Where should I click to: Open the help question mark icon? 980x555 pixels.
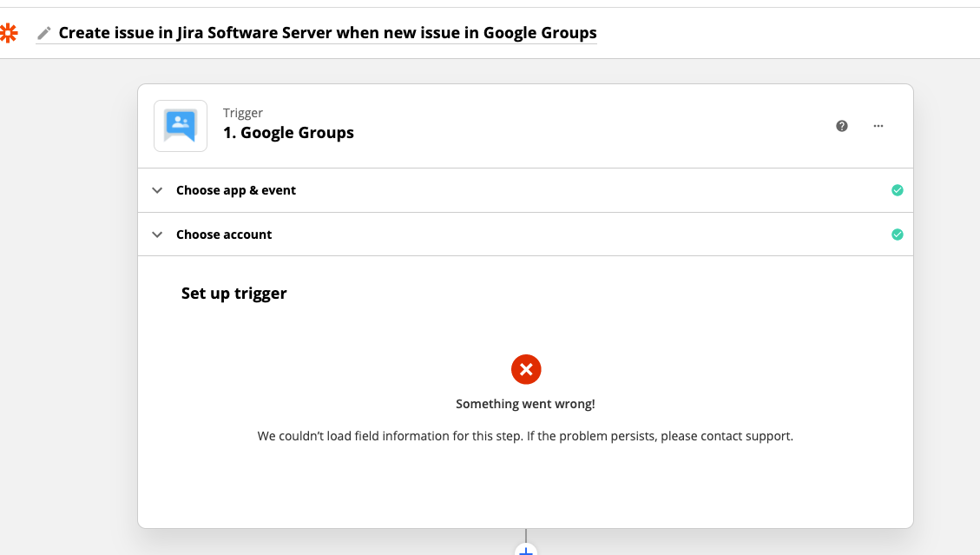pyautogui.click(x=842, y=126)
